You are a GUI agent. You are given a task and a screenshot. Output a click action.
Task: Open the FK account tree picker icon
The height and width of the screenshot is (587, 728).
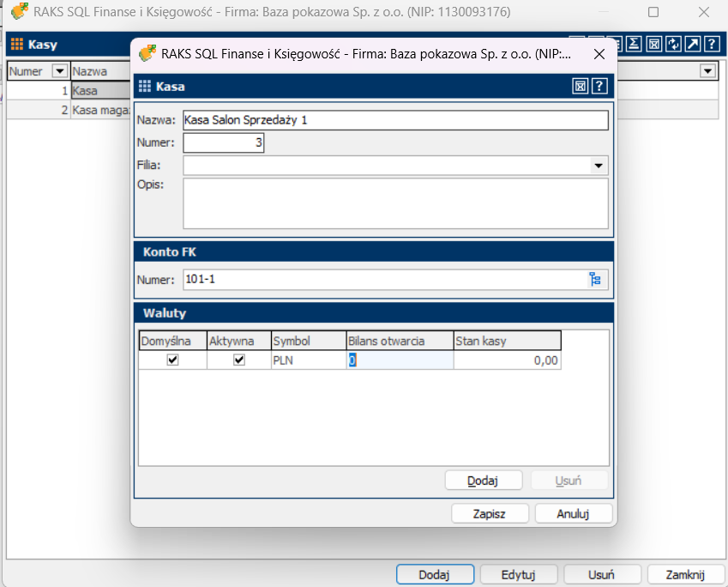[595, 279]
